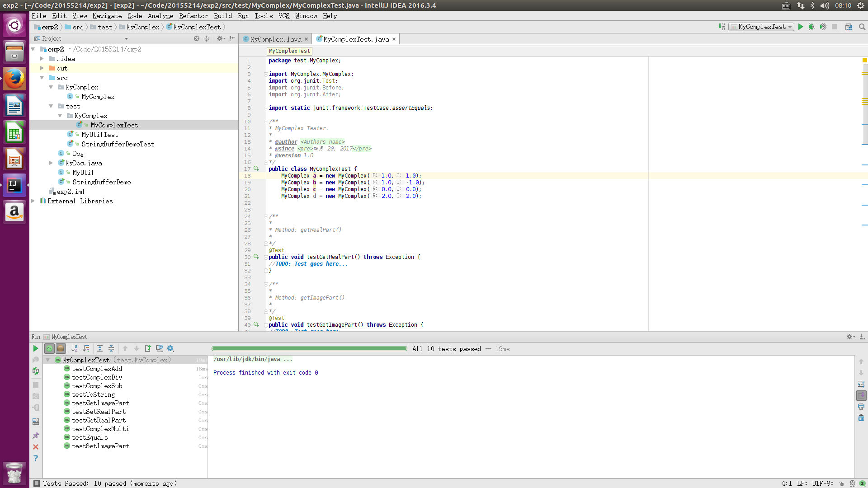
Task: Export test results
Action: click(x=148, y=348)
